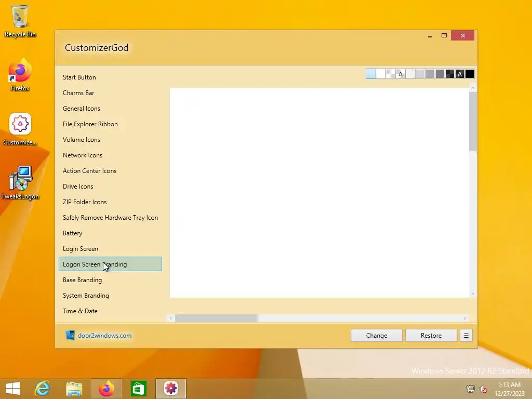Select Action Center Icons in list
This screenshot has height=399, width=532.
point(110,171)
